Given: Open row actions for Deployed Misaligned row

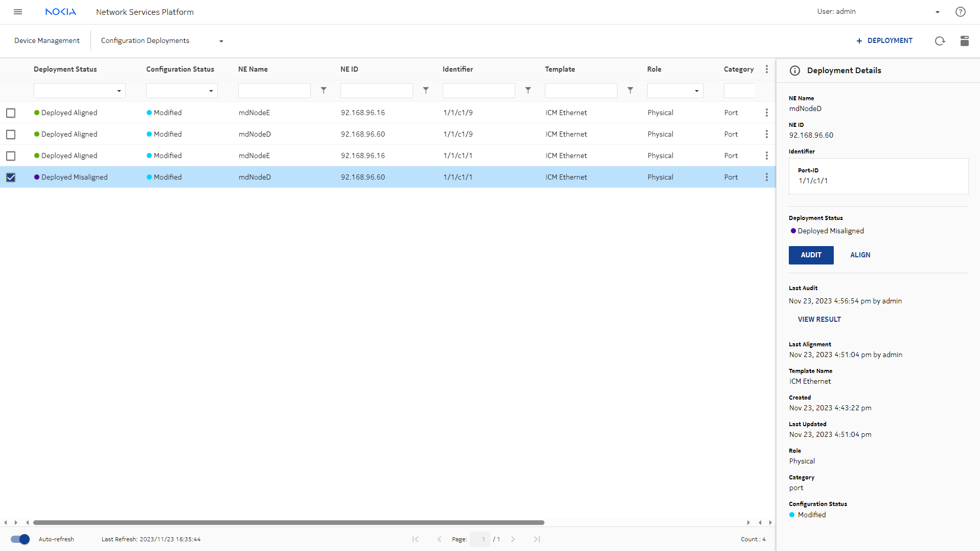Looking at the screenshot, I should [766, 177].
